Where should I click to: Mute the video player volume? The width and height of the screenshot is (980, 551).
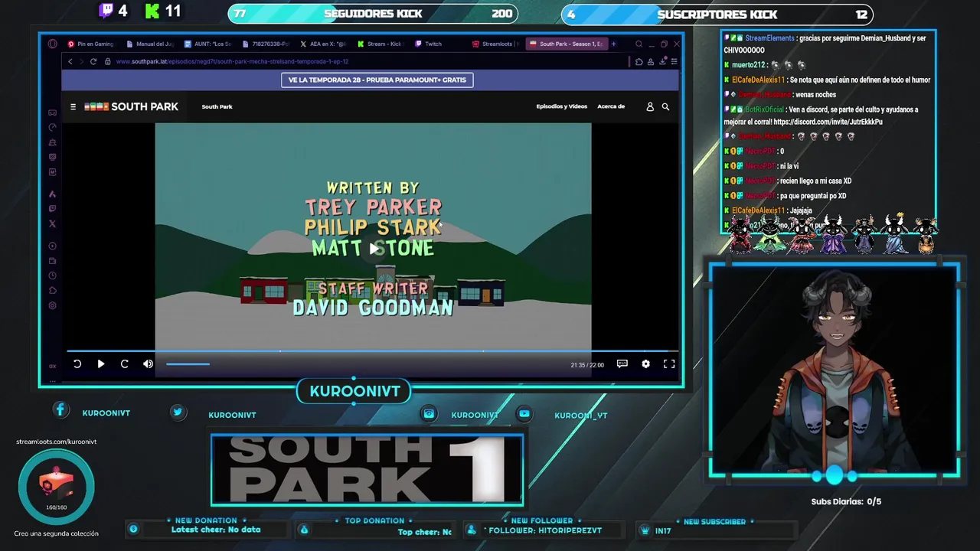point(148,364)
